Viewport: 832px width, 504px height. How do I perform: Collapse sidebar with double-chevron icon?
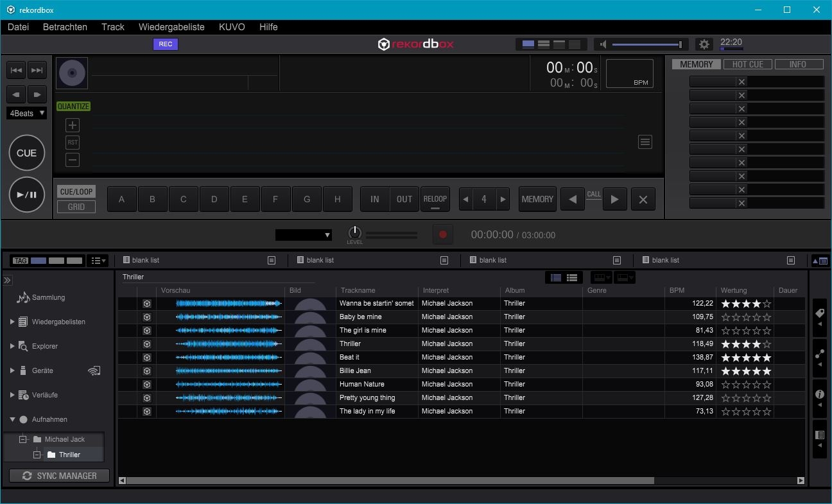click(x=7, y=280)
